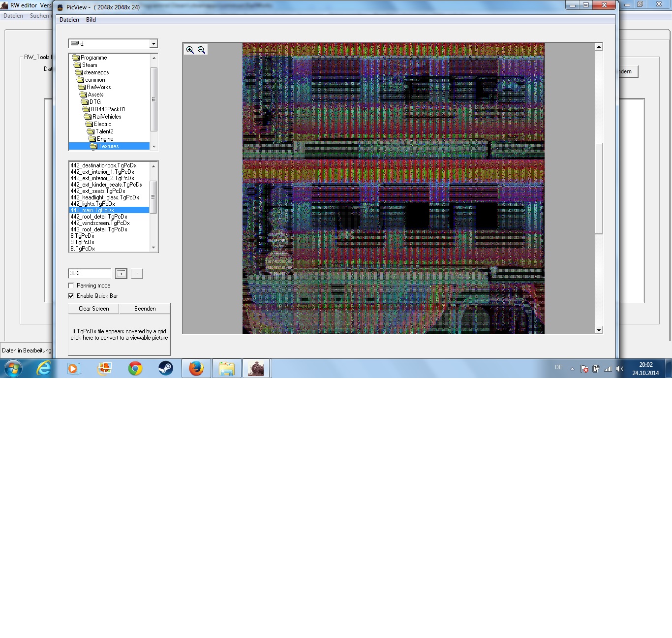
Task: Open network status in the system tray
Action: click(x=608, y=369)
